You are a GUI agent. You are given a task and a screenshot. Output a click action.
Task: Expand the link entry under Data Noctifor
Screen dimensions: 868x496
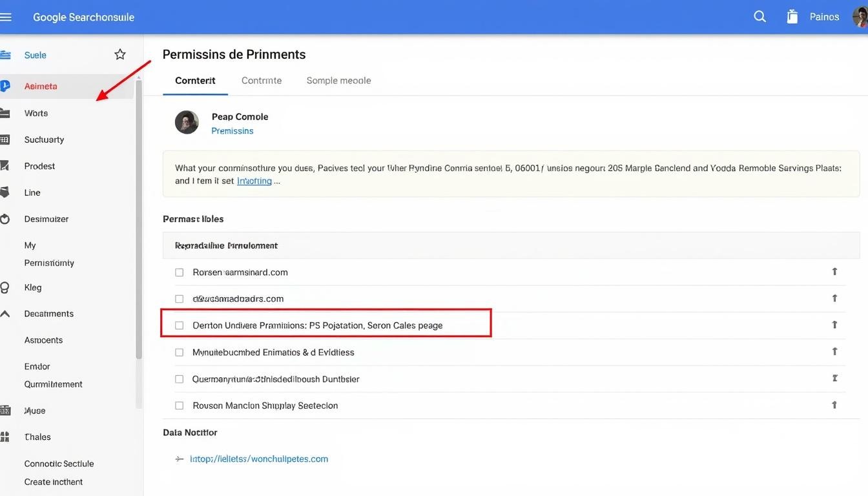pos(179,459)
